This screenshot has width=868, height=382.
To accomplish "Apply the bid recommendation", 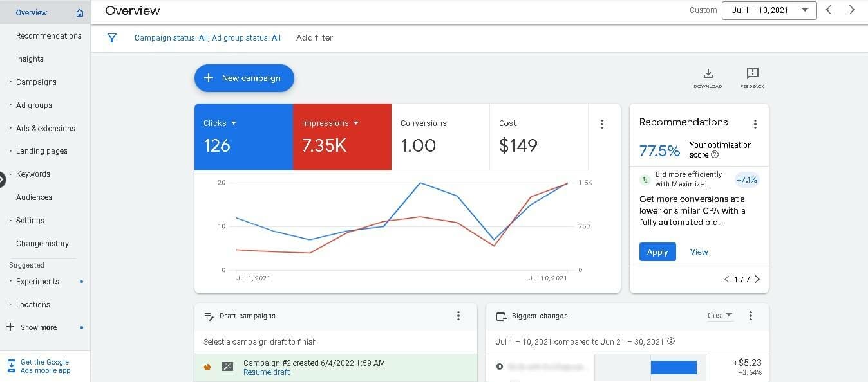I will (x=657, y=251).
